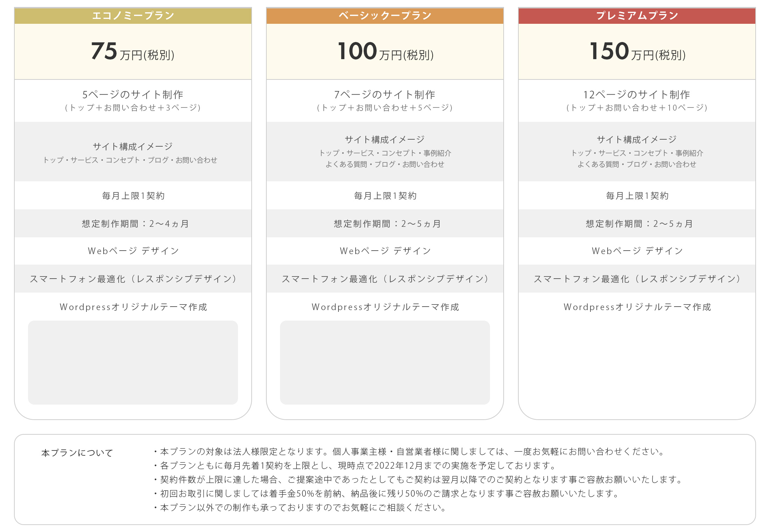
Task: Click Wordpressオリジナルテーマ作成 in Economy plan
Action: click(x=133, y=307)
